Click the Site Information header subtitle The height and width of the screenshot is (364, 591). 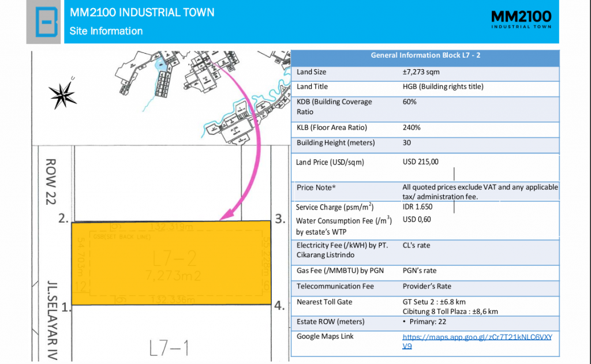106,31
